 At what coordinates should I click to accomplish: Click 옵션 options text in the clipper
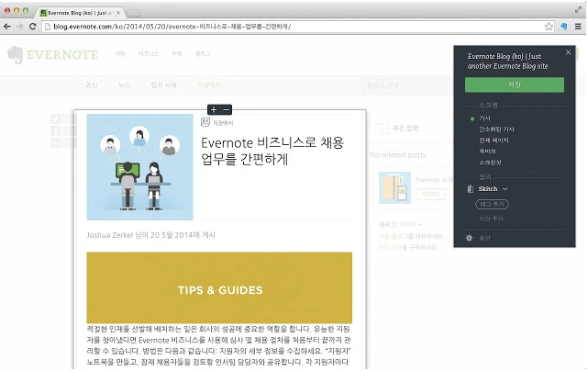(484, 238)
